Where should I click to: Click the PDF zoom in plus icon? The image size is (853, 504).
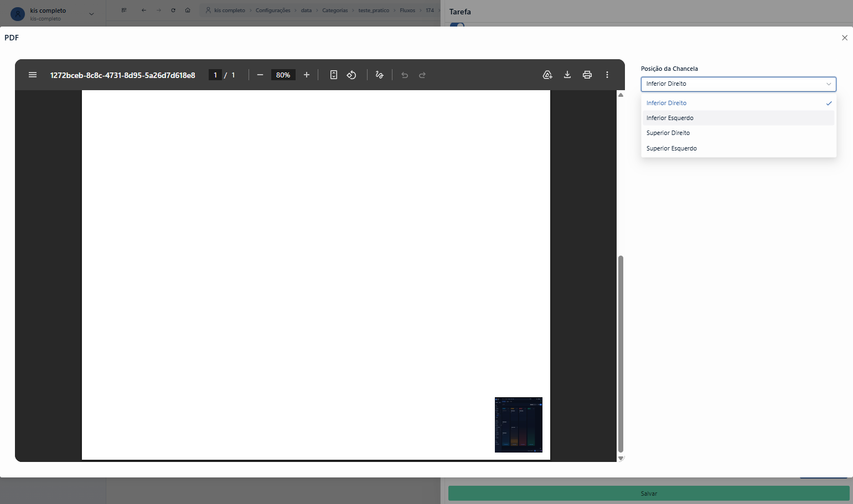(307, 75)
